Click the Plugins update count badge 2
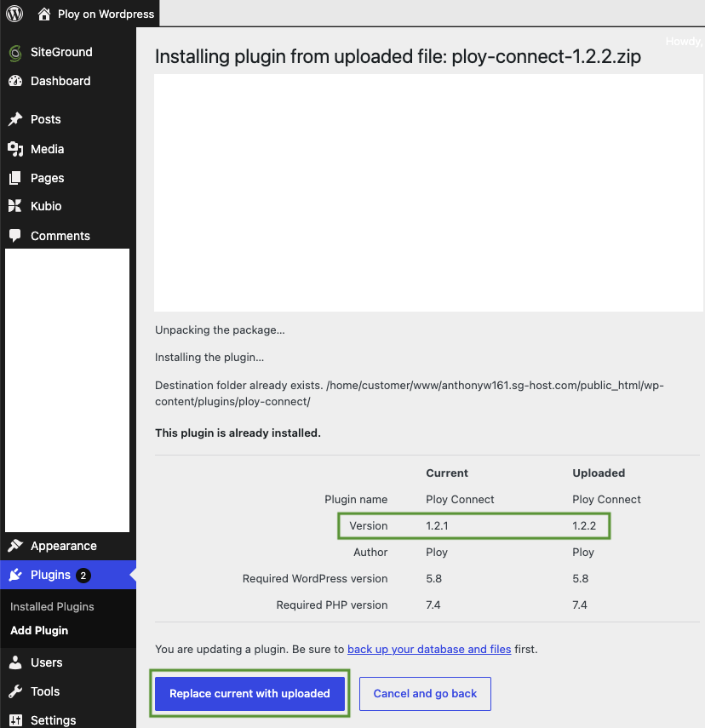705x728 pixels. [x=83, y=576]
